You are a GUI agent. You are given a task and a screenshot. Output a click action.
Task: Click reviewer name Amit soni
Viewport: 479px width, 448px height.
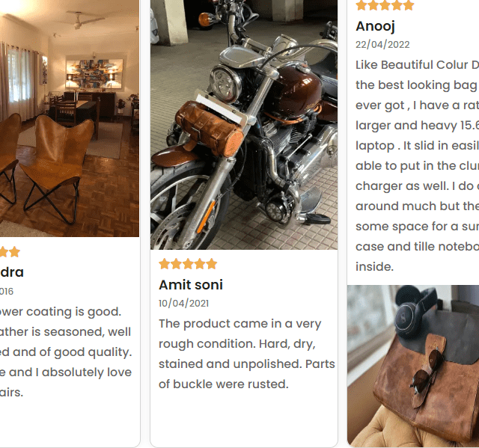191,285
